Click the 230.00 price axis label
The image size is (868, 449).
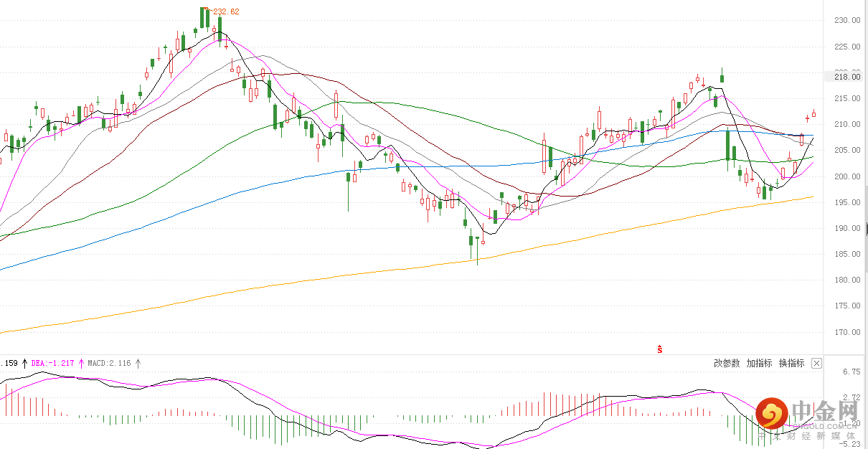click(x=847, y=20)
